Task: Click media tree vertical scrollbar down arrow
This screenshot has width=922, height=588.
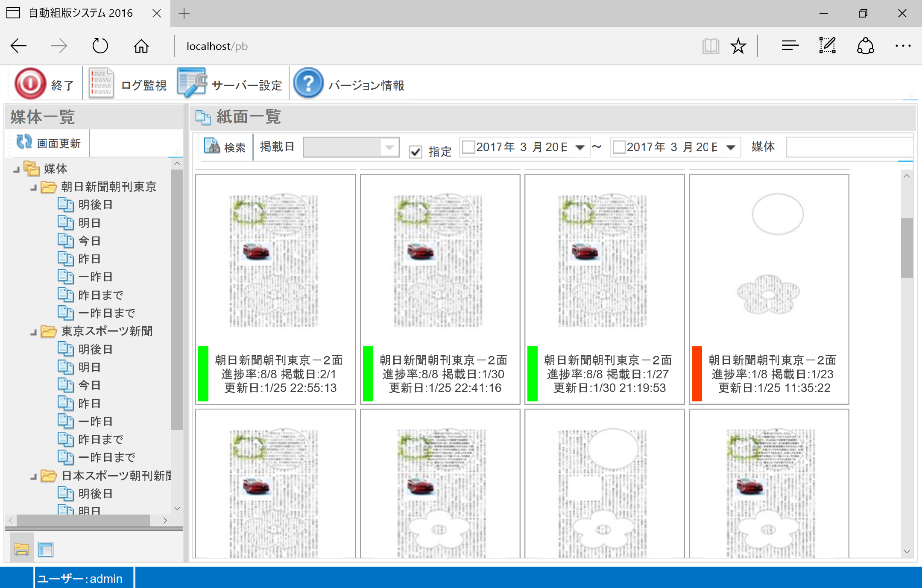Action: tap(177, 508)
